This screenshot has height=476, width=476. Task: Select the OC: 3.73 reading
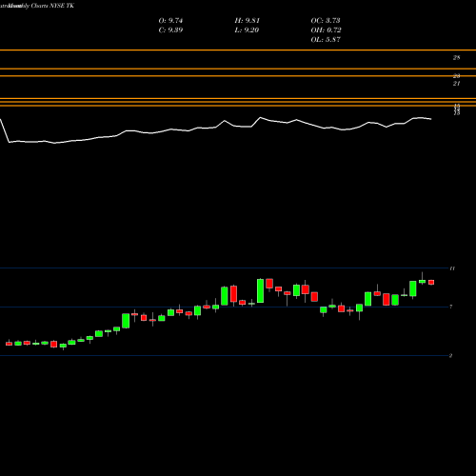(326, 21)
